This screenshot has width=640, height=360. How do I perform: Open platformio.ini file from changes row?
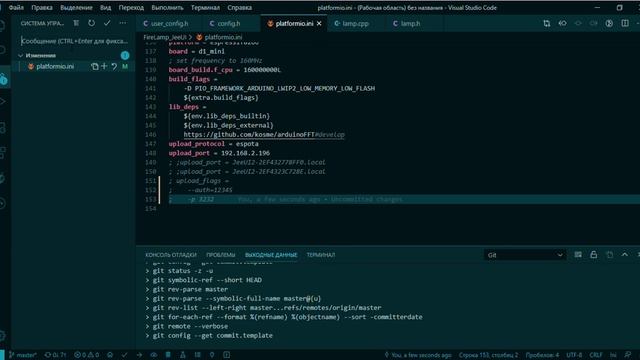click(95, 67)
